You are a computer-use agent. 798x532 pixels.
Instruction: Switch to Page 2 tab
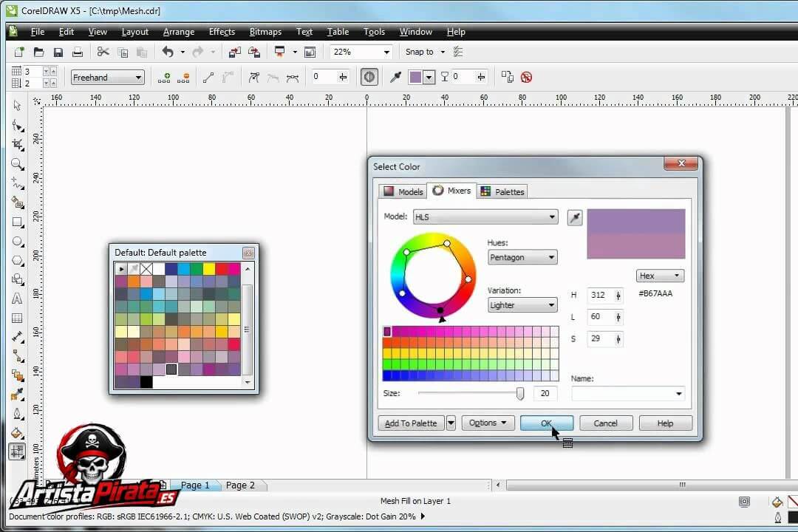pyautogui.click(x=240, y=485)
